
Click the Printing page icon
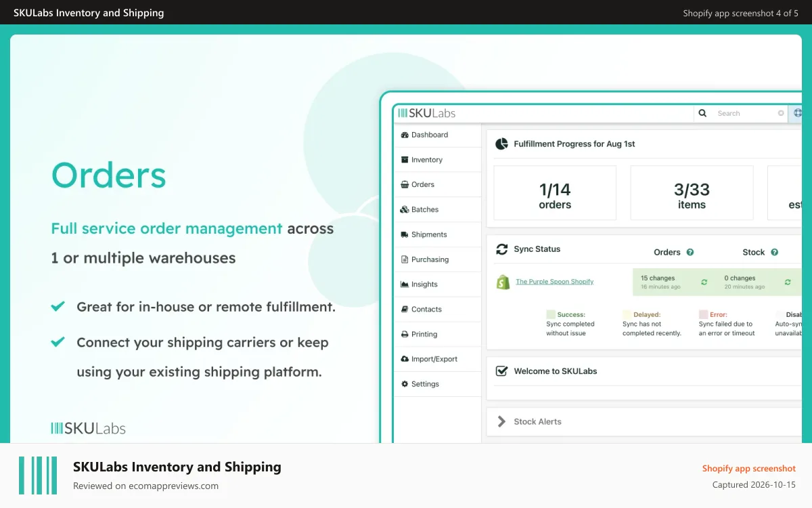(x=405, y=334)
